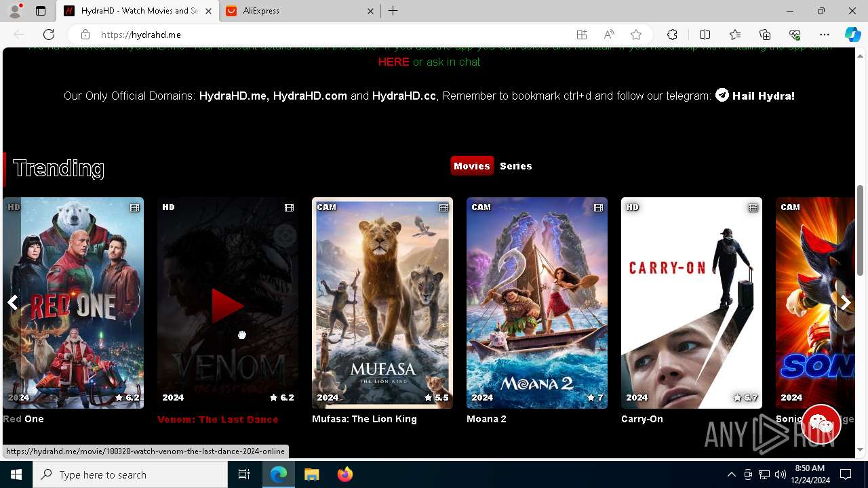Click the Moana 2 title link
This screenshot has width=868, height=488.
pos(486,419)
